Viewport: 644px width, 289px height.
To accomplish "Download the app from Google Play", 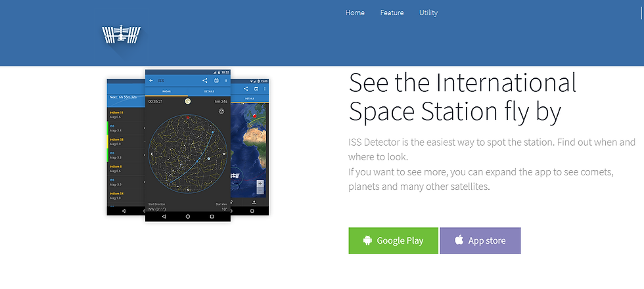I will 394,240.
